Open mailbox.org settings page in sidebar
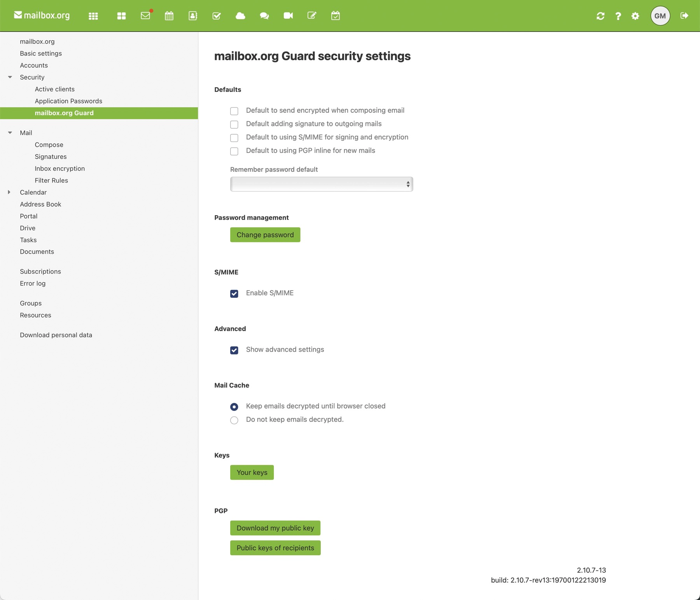Viewport: 700px width, 600px height. (37, 41)
